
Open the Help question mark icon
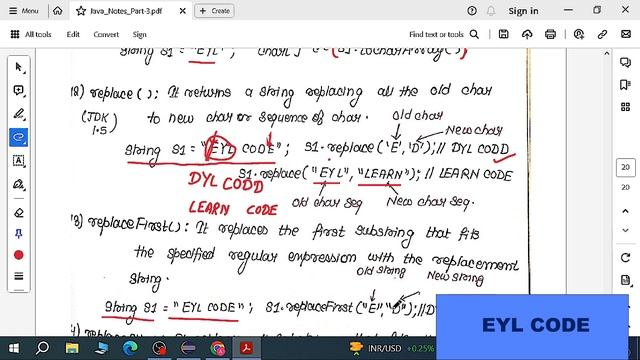(x=472, y=11)
